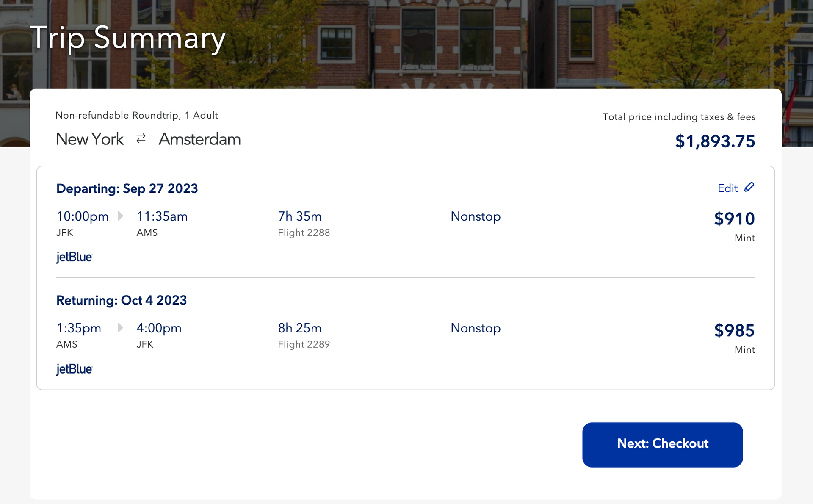Select the New York city label

pos(90,139)
